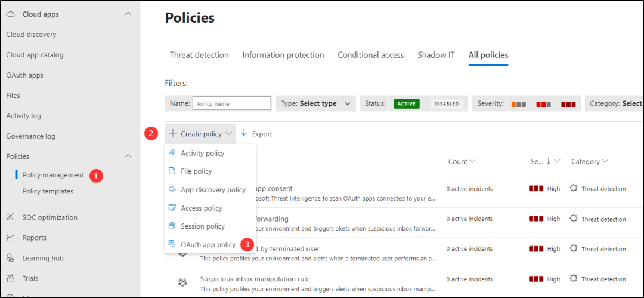This screenshot has width=644, height=298.
Task: Open Cloud discovery in the sidebar
Action: 31,35
